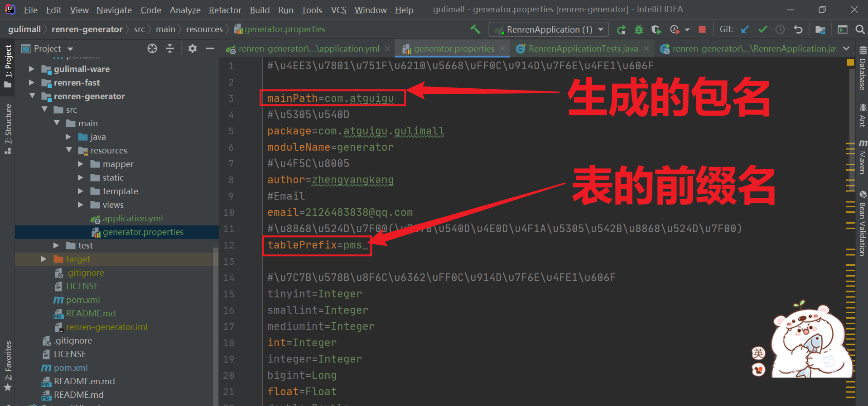868x406 pixels.
Task: Update project with Git blue arrow
Action: (745, 29)
